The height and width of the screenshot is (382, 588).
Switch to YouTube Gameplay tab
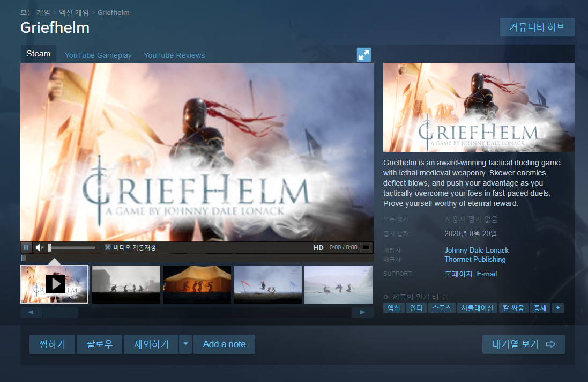pos(98,55)
